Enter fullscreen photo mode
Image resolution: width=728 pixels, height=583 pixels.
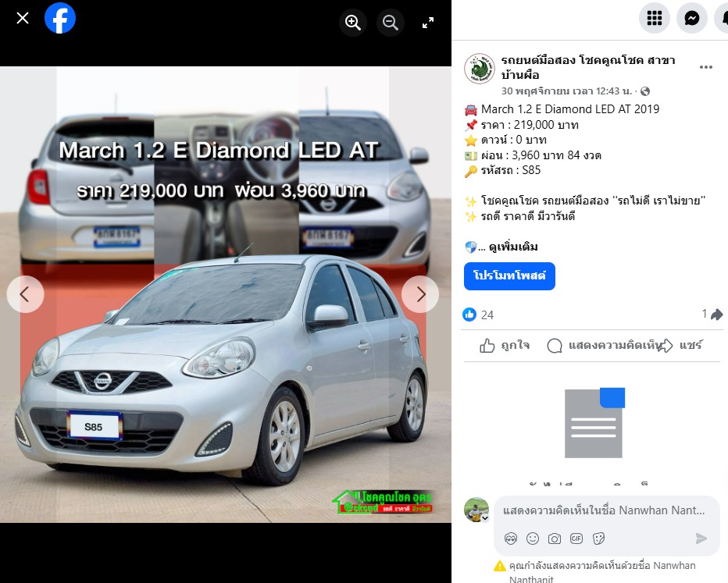pyautogui.click(x=428, y=23)
